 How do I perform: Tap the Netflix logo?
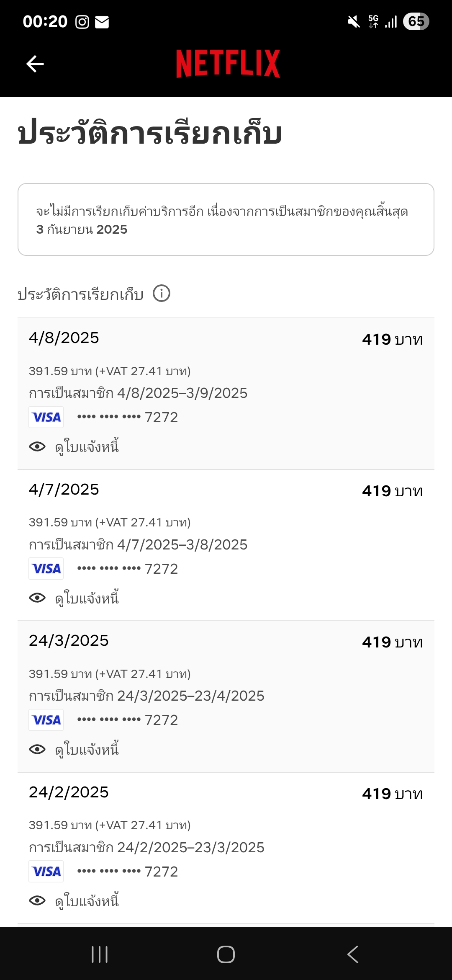click(x=228, y=64)
